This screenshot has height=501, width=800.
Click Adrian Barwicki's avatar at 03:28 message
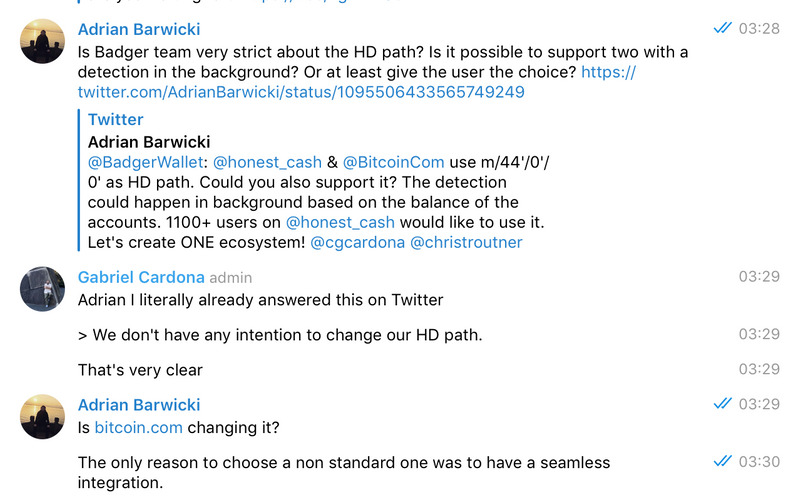point(42,41)
